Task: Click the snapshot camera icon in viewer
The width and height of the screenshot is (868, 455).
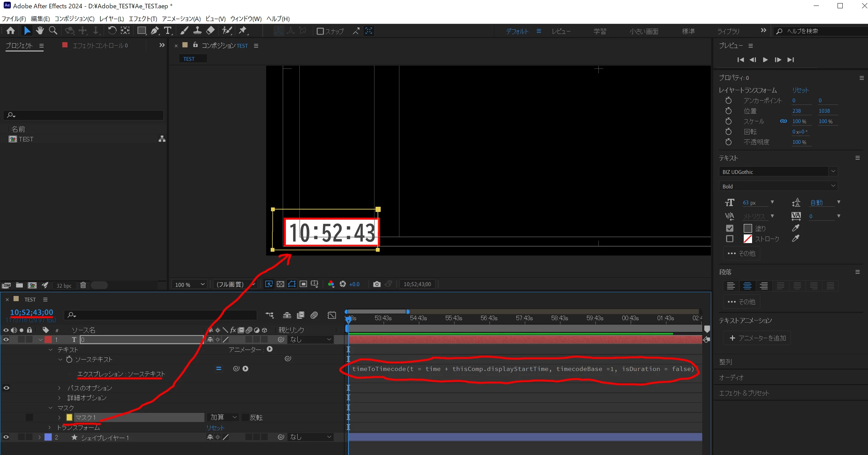Action: pyautogui.click(x=377, y=284)
